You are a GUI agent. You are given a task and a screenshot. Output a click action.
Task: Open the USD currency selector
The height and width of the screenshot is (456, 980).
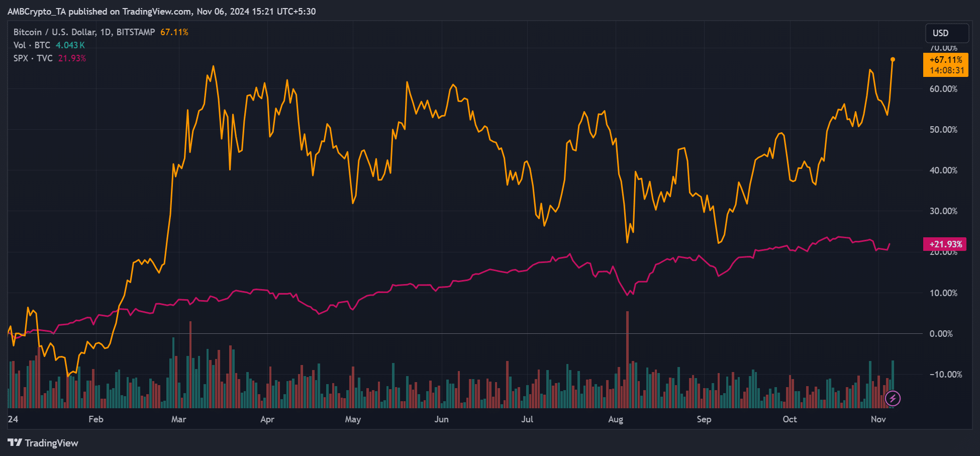[947, 33]
